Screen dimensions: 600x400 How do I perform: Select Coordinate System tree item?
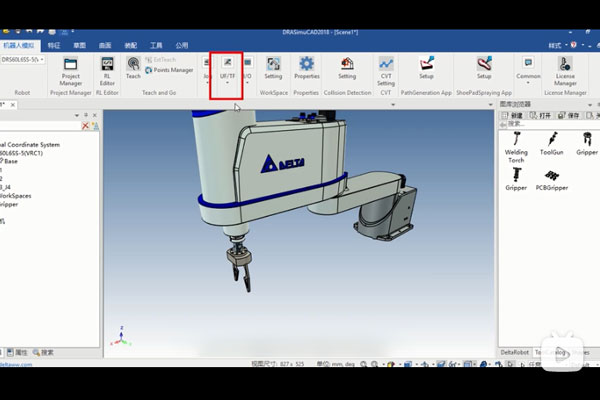pyautogui.click(x=30, y=145)
